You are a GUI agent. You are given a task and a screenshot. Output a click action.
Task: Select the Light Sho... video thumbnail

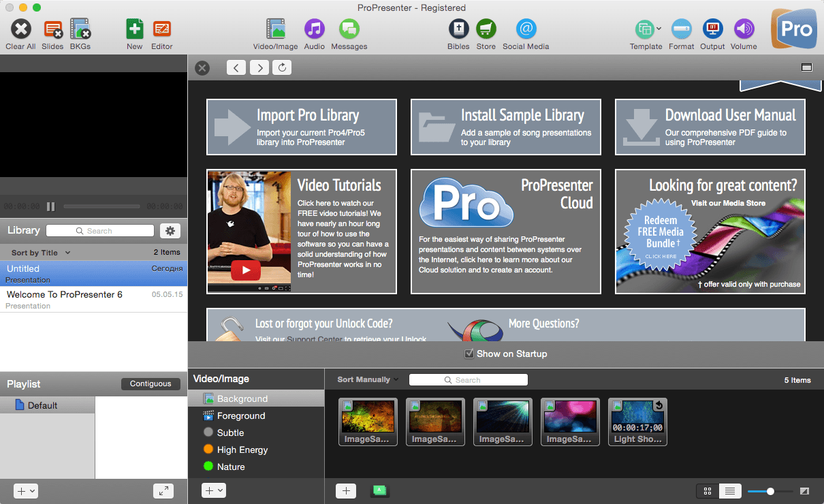(x=637, y=422)
